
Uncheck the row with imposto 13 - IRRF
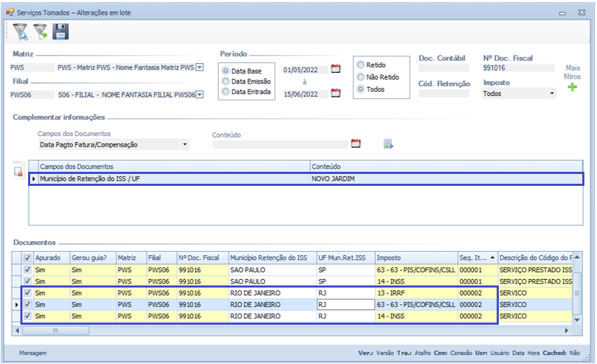tap(27, 293)
